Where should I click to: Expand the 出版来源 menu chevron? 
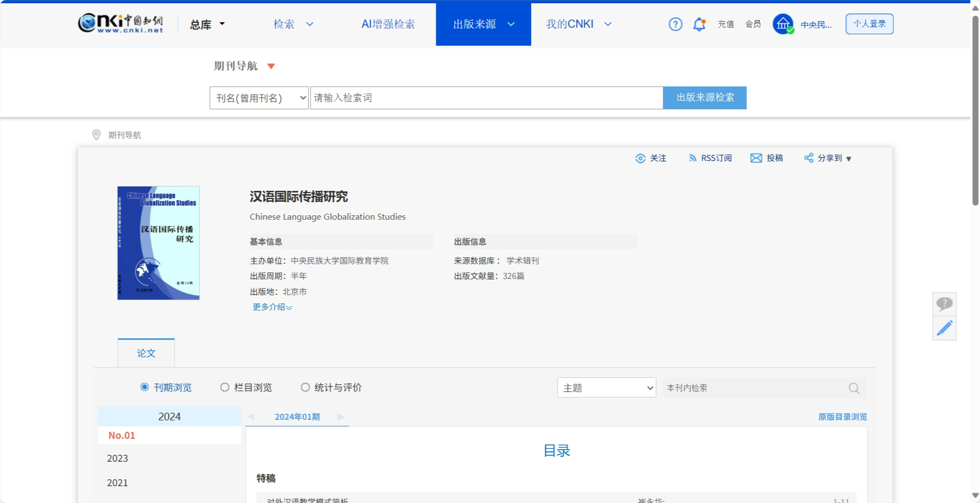pyautogui.click(x=511, y=24)
